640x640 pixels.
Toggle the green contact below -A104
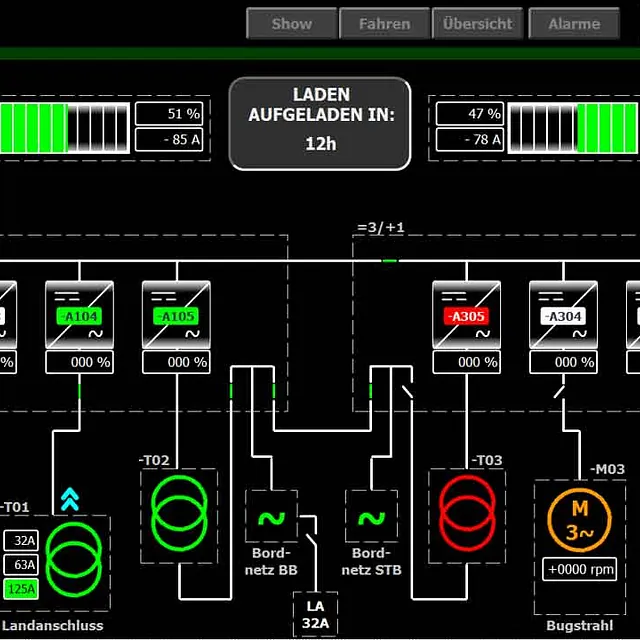[x=79, y=391]
